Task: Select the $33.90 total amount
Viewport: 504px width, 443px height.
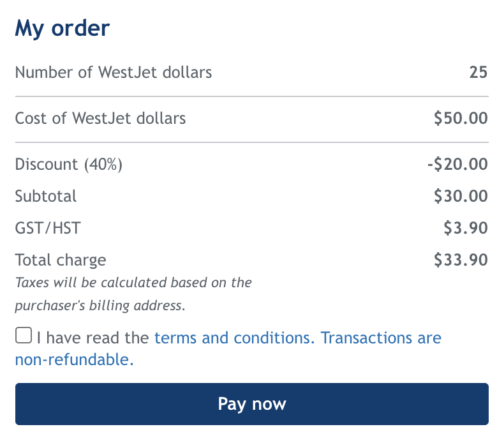Action: 461,260
